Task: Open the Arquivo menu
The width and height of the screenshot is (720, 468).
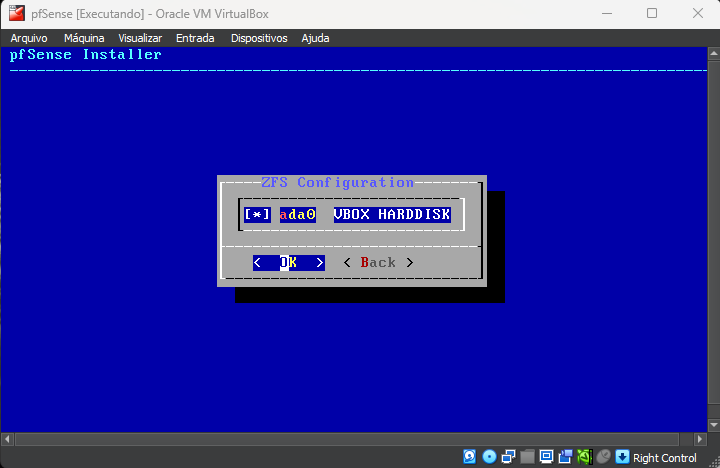Action: [29, 38]
